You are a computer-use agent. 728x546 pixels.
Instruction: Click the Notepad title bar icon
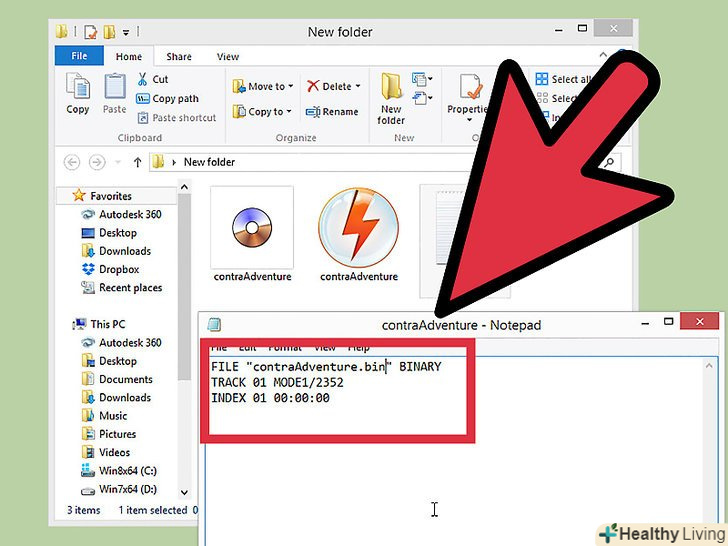[214, 325]
